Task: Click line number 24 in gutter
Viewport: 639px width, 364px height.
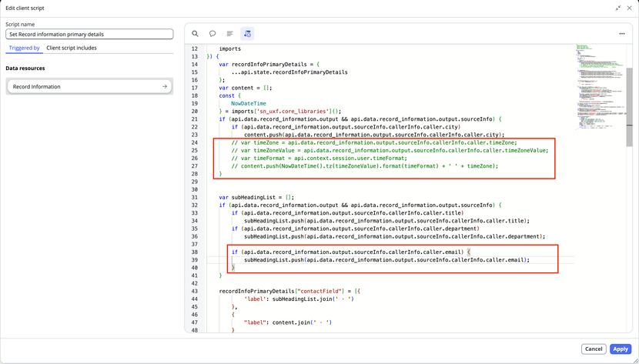Action: tap(194, 142)
